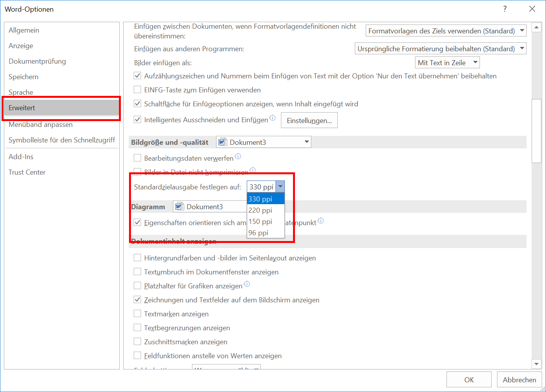Open the Anzeige category

click(x=62, y=46)
